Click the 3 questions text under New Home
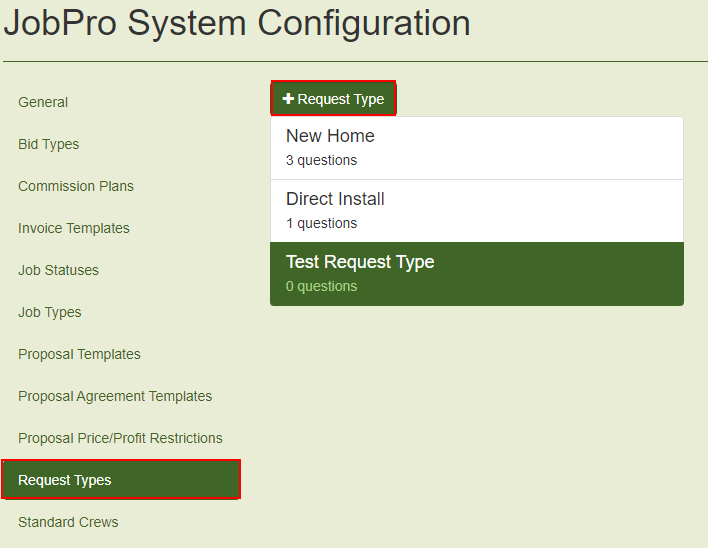Viewport: 708px width, 548px height. (x=321, y=160)
